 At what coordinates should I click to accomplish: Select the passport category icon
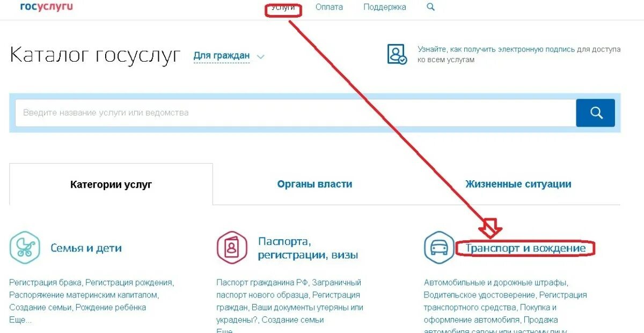click(x=232, y=248)
